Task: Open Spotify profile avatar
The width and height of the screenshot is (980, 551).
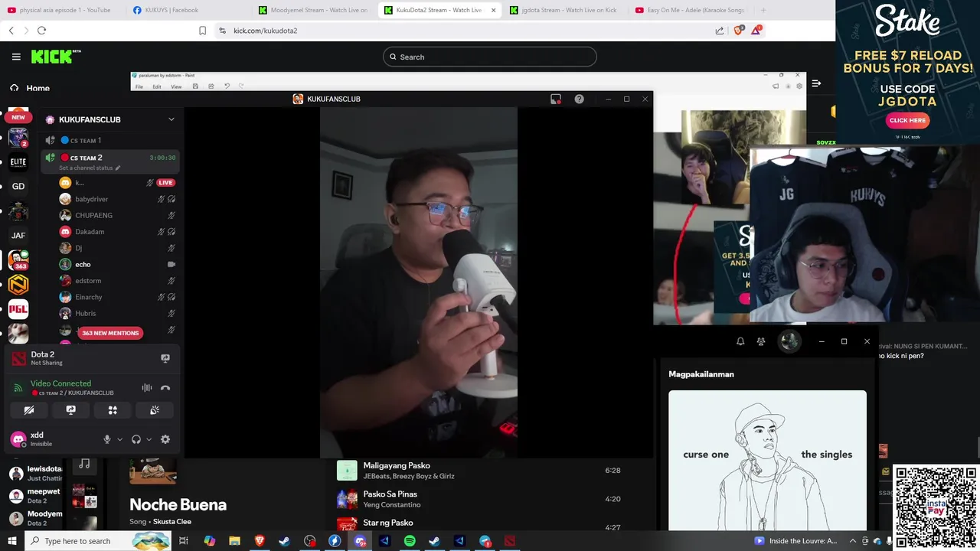Action: coord(790,341)
